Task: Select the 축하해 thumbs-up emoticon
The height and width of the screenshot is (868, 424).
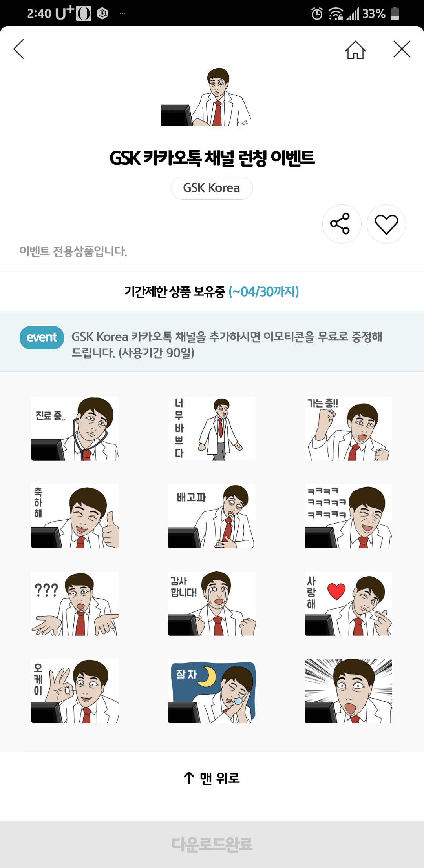Action: 75,516
